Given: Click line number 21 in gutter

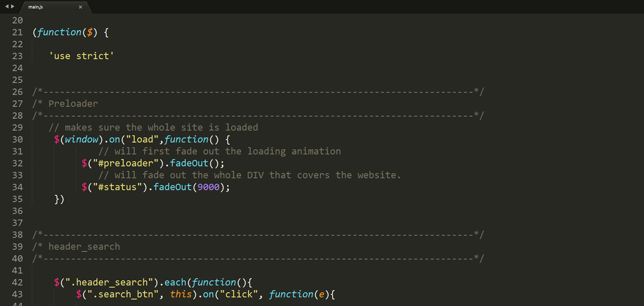Looking at the screenshot, I should (17, 32).
